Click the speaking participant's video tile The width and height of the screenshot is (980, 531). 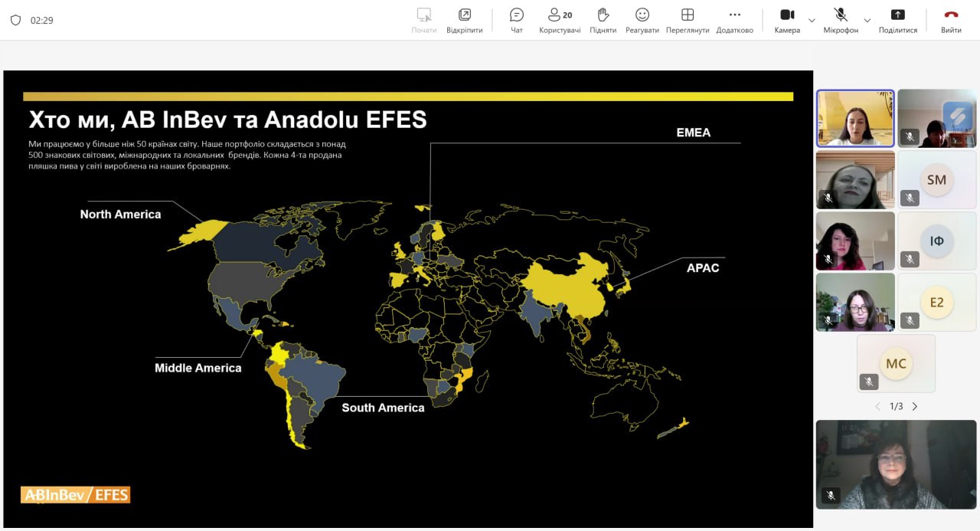click(855, 118)
